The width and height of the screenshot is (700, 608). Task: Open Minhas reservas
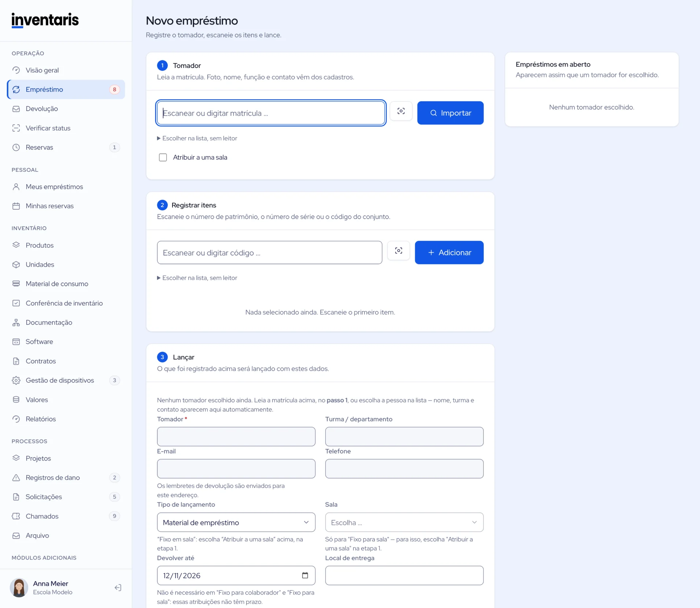(66, 206)
